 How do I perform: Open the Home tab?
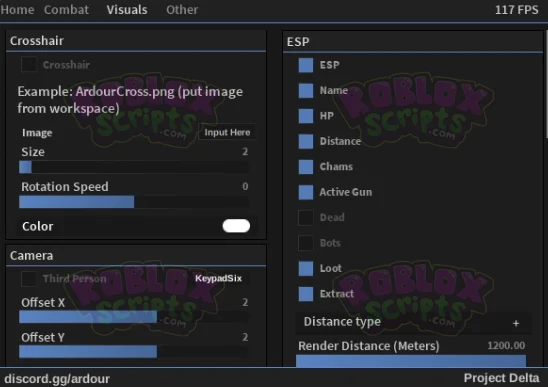point(17,9)
